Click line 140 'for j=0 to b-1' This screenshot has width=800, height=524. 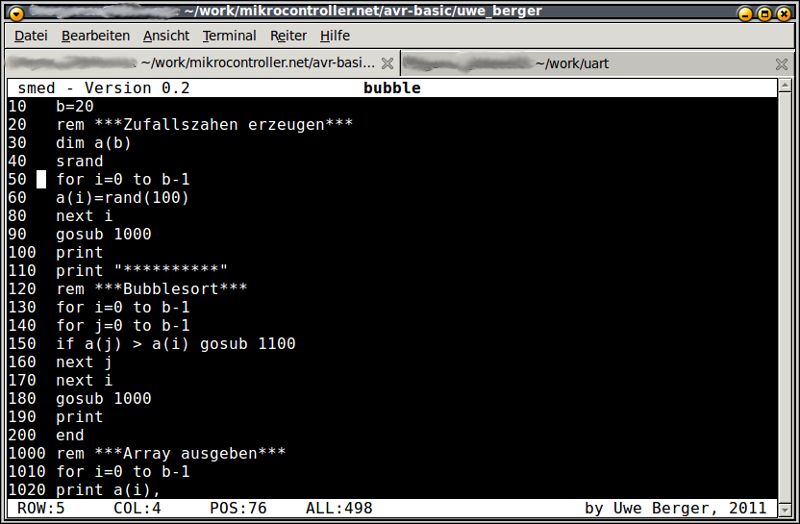[x=99, y=326]
